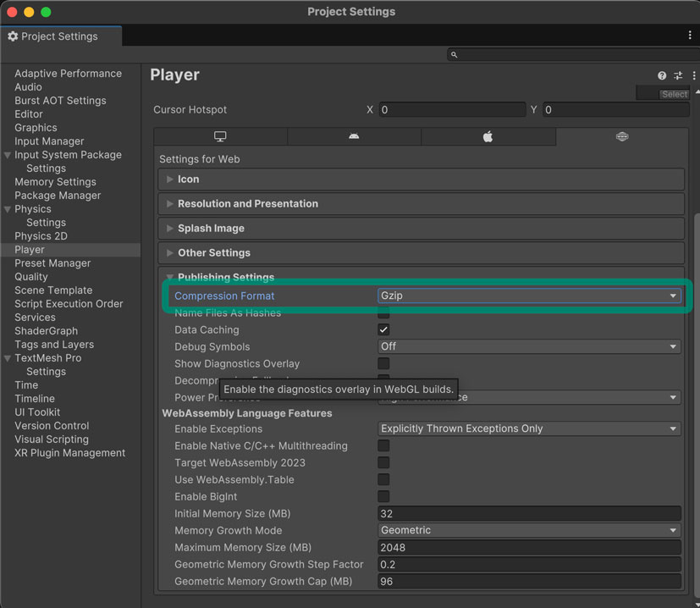Click Cursor Hotspot X field
This screenshot has width=700, height=608.
point(452,110)
